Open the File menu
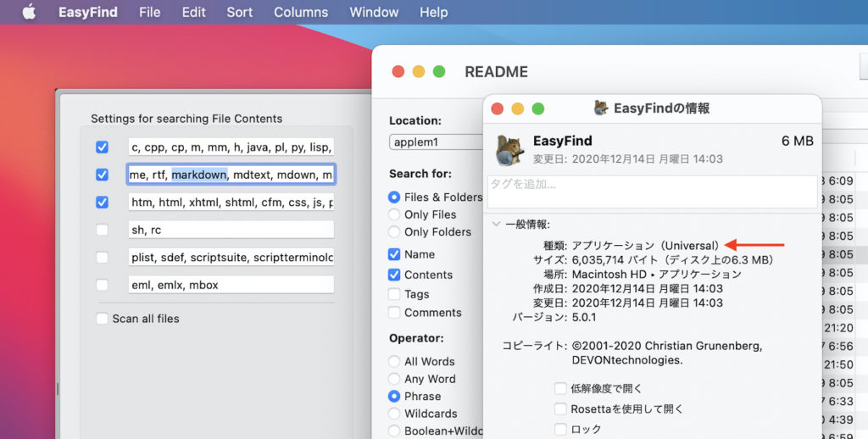 tap(149, 12)
